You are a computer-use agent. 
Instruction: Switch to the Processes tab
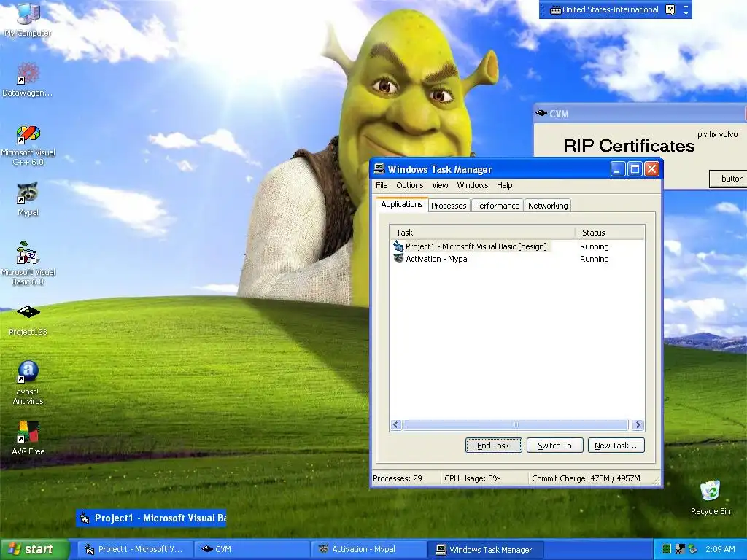[x=449, y=206]
